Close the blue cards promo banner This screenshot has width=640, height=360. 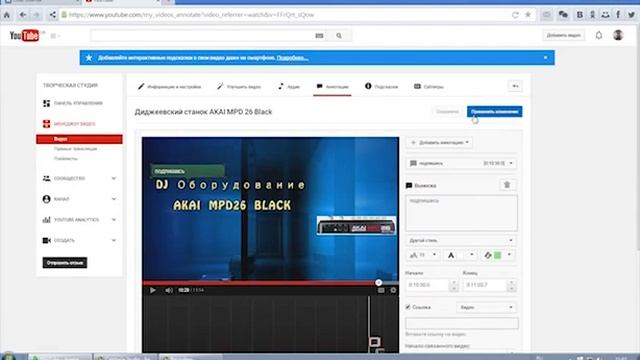(545, 58)
